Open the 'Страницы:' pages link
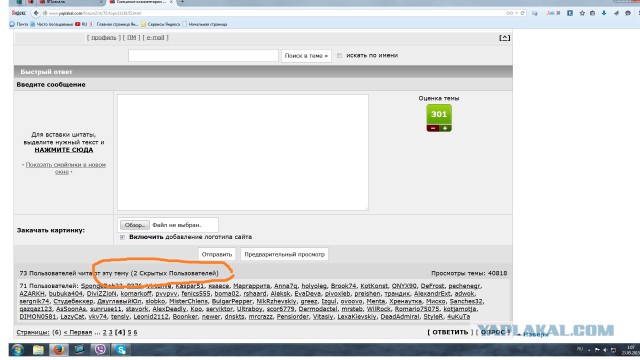640x360 pixels. 33,332
